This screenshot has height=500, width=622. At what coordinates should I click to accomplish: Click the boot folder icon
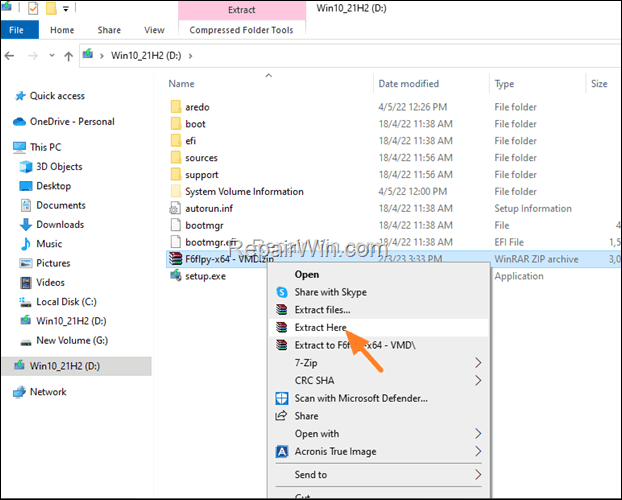pos(176,124)
